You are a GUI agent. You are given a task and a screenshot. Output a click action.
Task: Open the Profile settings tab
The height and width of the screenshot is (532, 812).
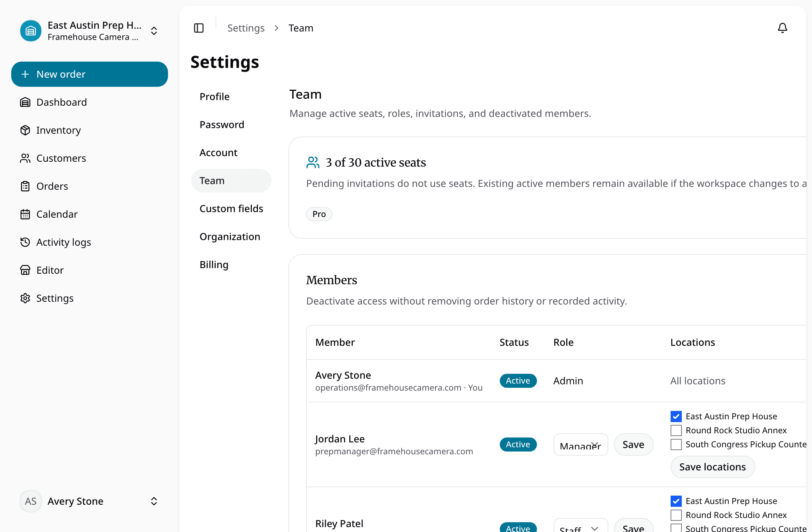tap(231, 97)
